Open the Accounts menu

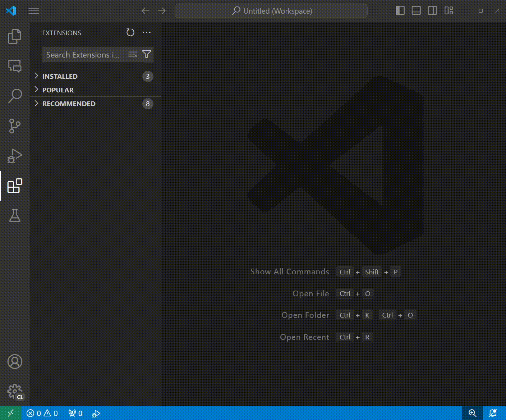click(x=15, y=361)
